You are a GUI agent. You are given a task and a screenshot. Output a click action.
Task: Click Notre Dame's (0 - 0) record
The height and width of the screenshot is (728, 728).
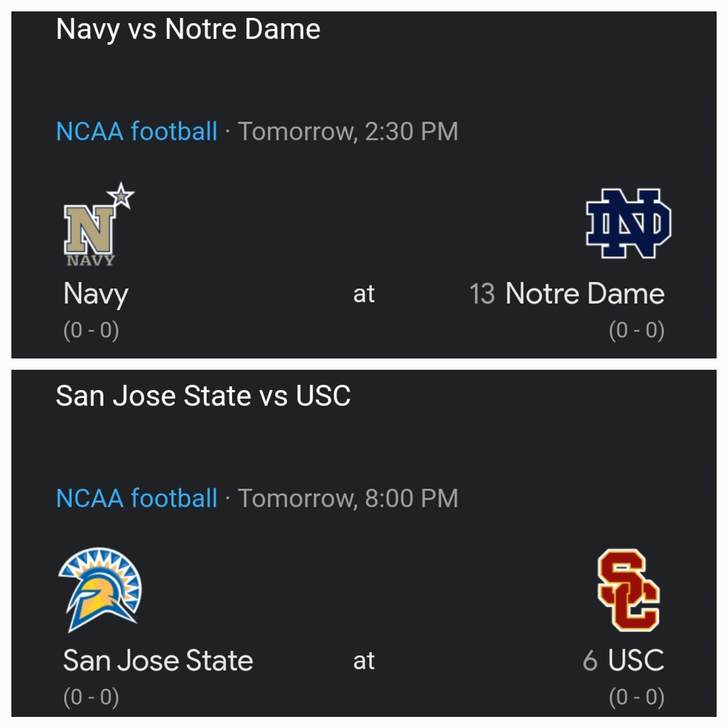[x=636, y=331]
